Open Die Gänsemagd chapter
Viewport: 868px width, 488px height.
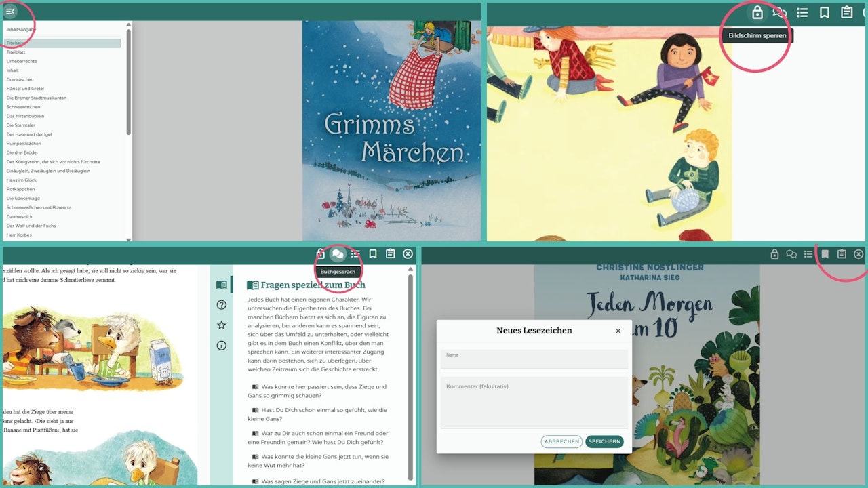point(24,199)
